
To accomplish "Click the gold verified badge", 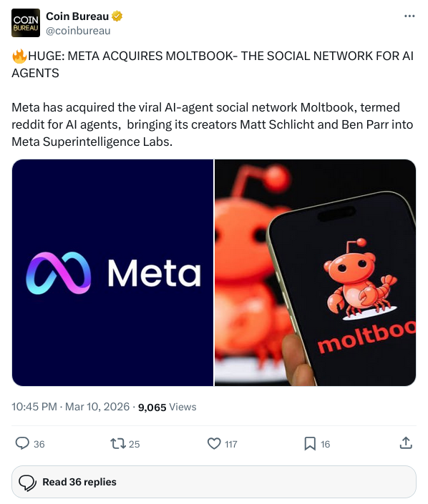I will [x=117, y=16].
